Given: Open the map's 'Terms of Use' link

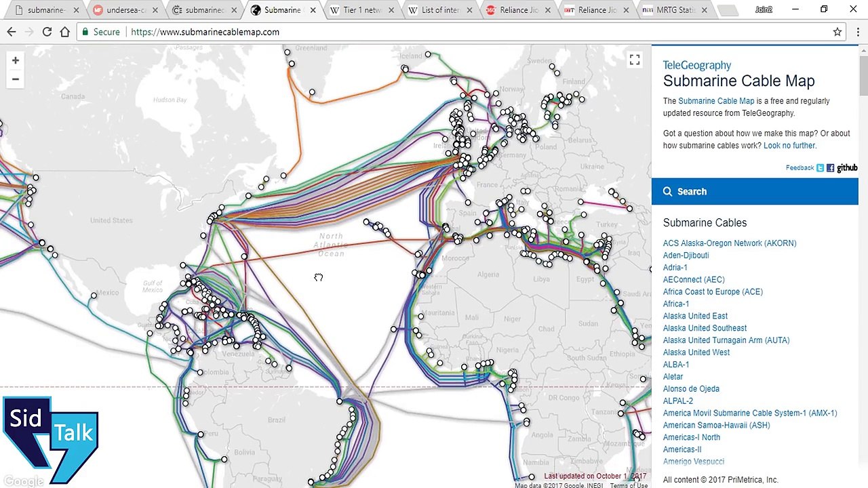Looking at the screenshot, I should tap(629, 485).
